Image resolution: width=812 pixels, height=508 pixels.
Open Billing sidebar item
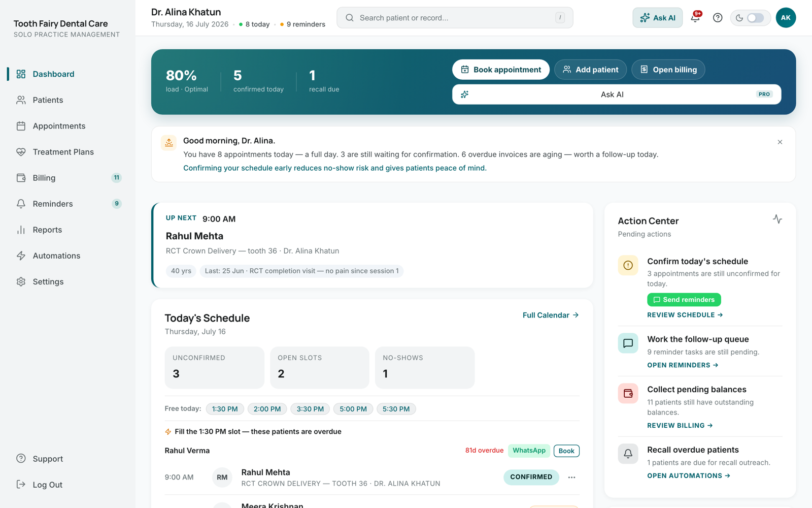67,178
